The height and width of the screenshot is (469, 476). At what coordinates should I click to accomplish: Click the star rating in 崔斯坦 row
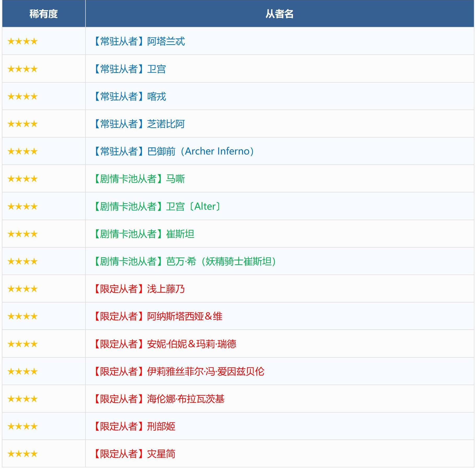pos(23,234)
